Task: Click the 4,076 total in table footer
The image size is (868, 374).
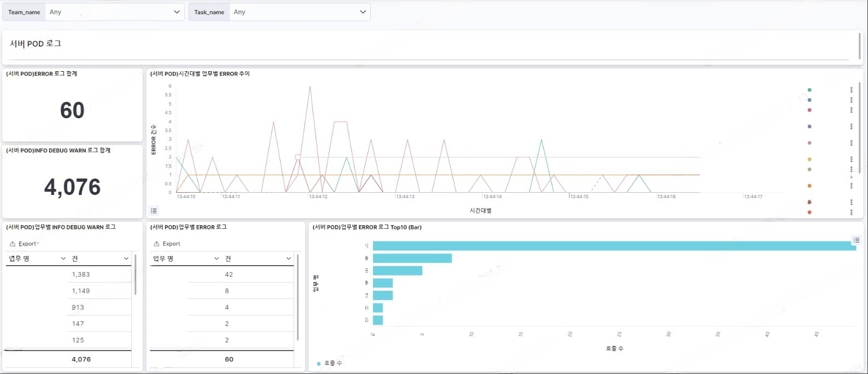Action: pyautogui.click(x=81, y=359)
